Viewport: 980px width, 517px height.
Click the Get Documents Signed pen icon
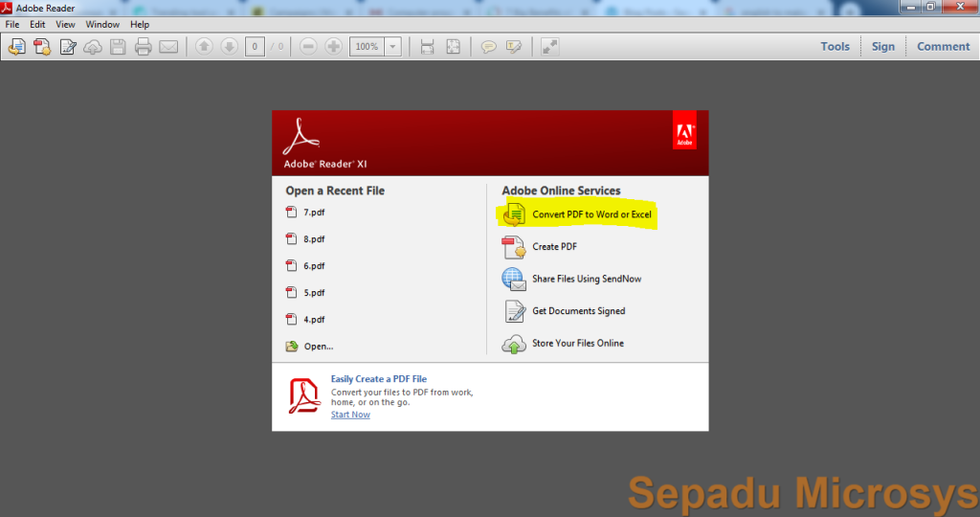(514, 311)
